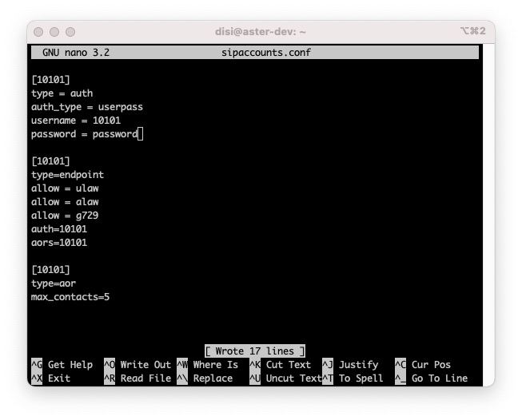Click the ^U Uncut Text shortcut
The width and height of the screenshot is (522, 420).
pos(285,378)
